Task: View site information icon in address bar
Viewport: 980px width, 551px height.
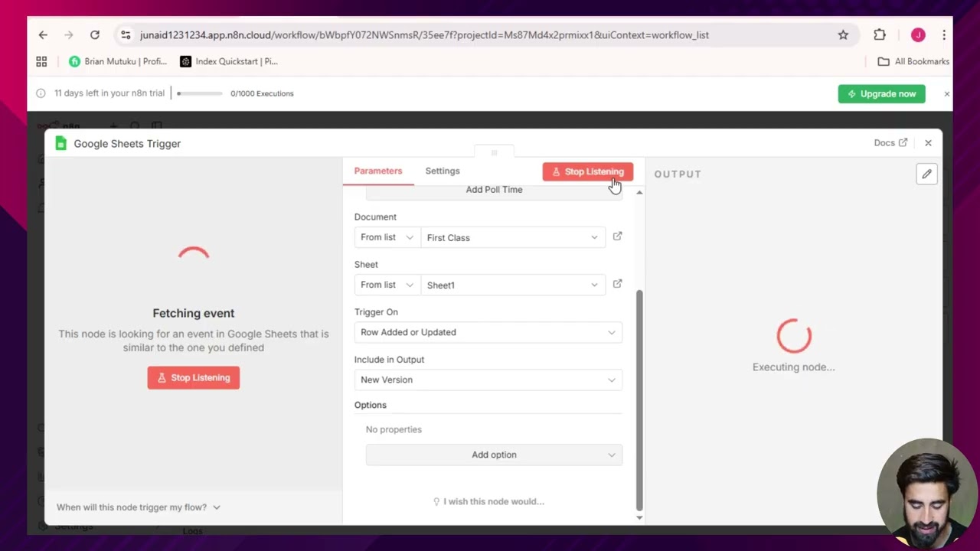Action: [126, 35]
